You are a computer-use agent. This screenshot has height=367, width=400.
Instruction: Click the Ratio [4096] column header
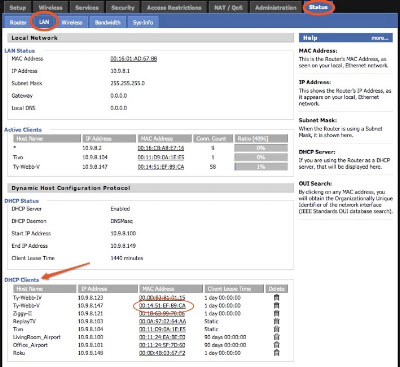pyautogui.click(x=261, y=138)
